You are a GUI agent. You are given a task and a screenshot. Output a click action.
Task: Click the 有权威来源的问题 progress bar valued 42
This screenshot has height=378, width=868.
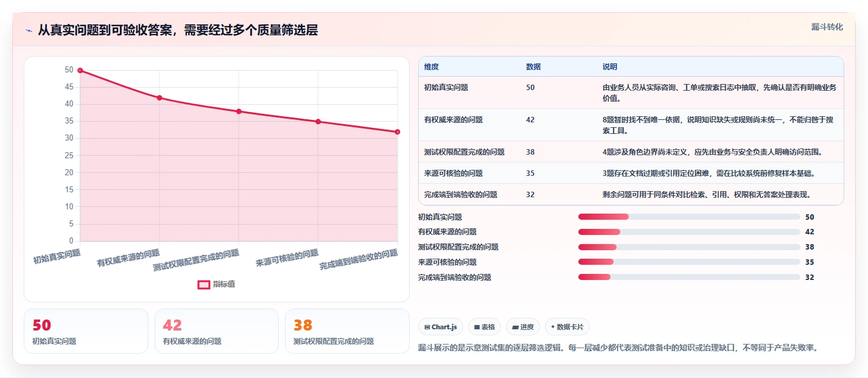pyautogui.click(x=689, y=232)
